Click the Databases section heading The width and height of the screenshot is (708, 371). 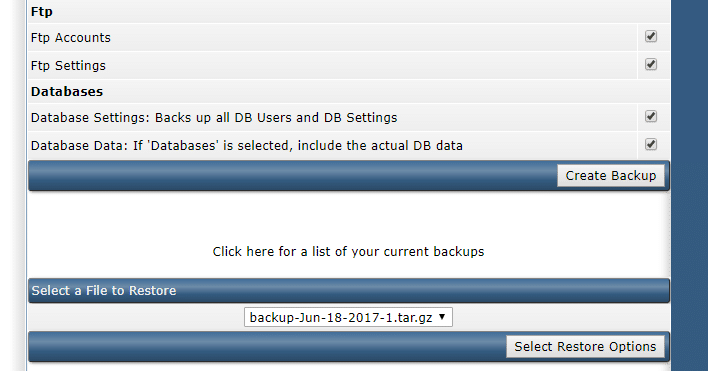coord(67,92)
